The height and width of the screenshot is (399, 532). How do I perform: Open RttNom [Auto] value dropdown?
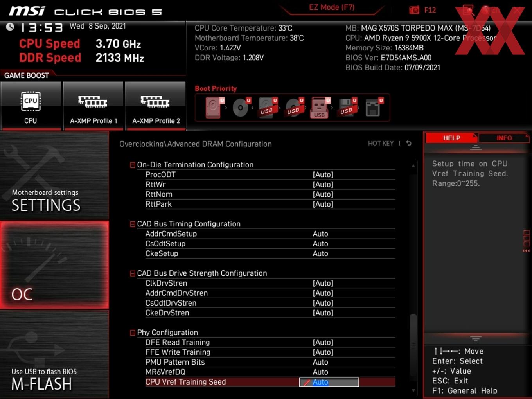pyautogui.click(x=323, y=194)
